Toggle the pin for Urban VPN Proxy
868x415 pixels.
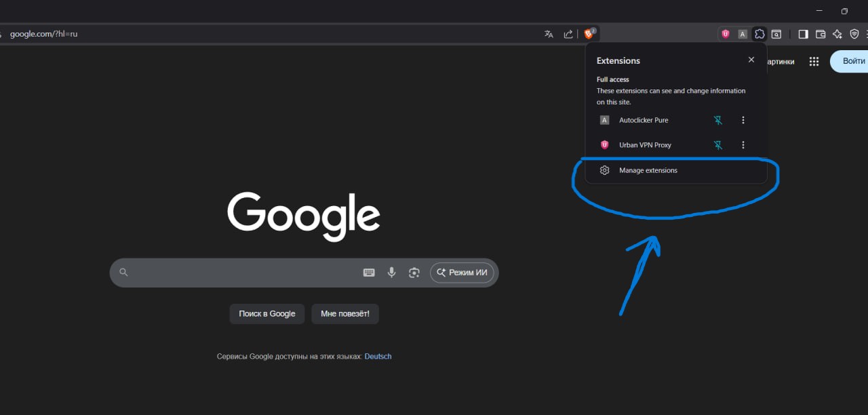click(x=718, y=145)
